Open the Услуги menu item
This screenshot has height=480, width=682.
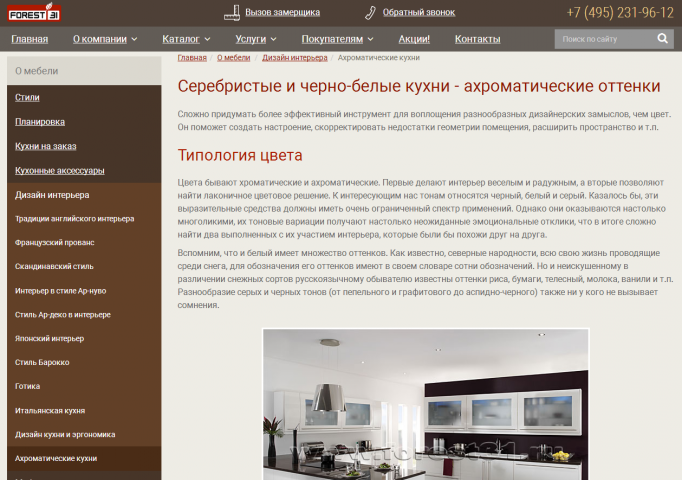(x=251, y=39)
